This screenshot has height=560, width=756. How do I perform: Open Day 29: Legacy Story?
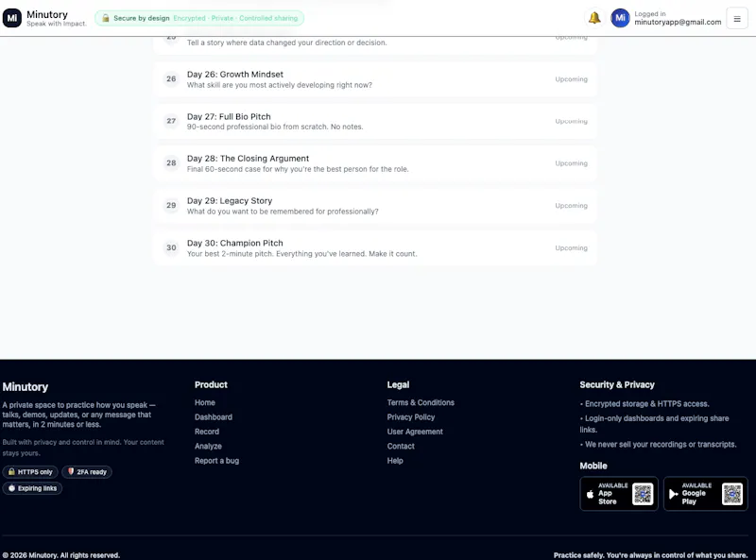pyautogui.click(x=375, y=205)
